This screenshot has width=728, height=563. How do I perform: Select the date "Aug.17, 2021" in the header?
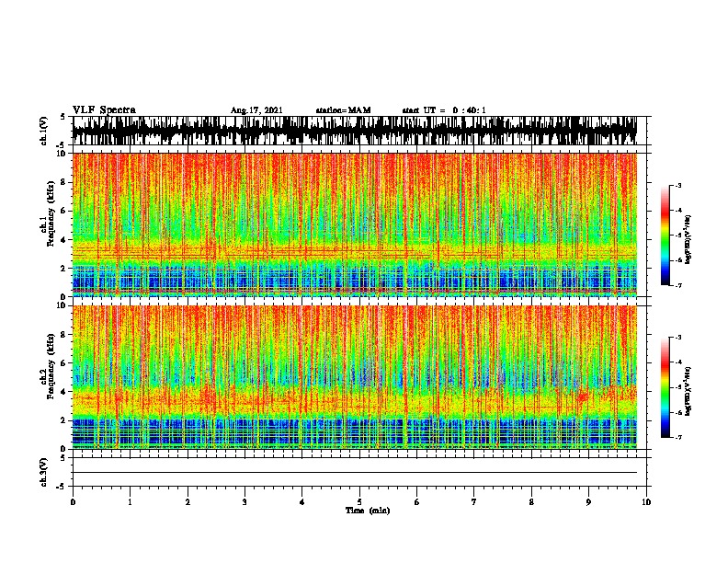[256, 110]
